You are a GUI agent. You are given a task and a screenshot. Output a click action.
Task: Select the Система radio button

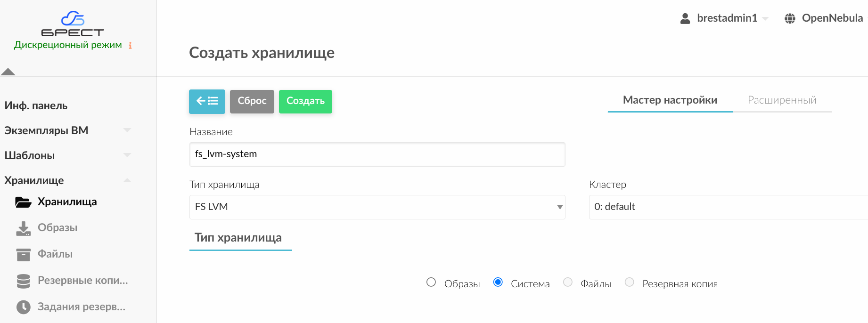(498, 282)
